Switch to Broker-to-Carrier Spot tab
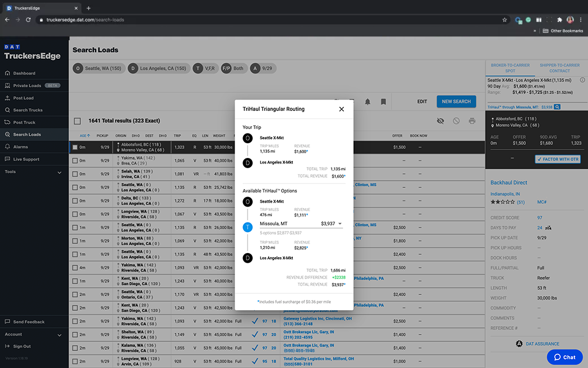 510,68
